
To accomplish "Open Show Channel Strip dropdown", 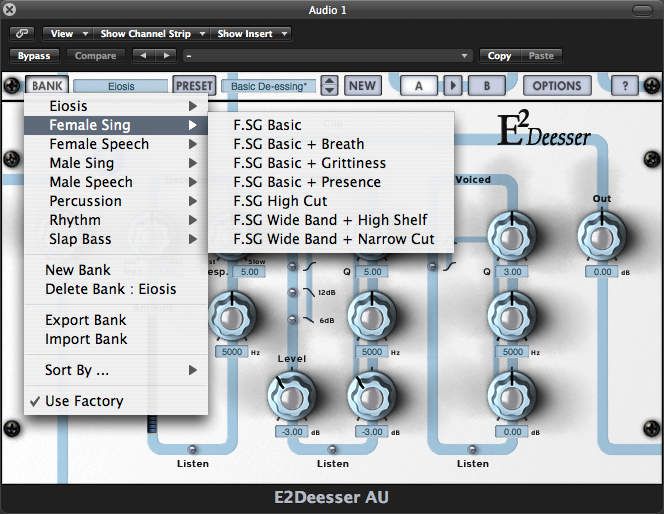I will click(152, 33).
